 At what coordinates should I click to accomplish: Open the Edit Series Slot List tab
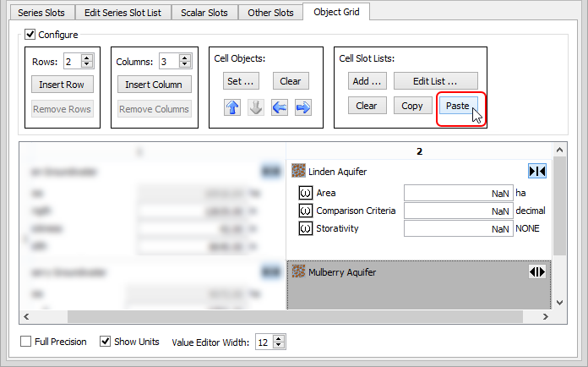(123, 13)
